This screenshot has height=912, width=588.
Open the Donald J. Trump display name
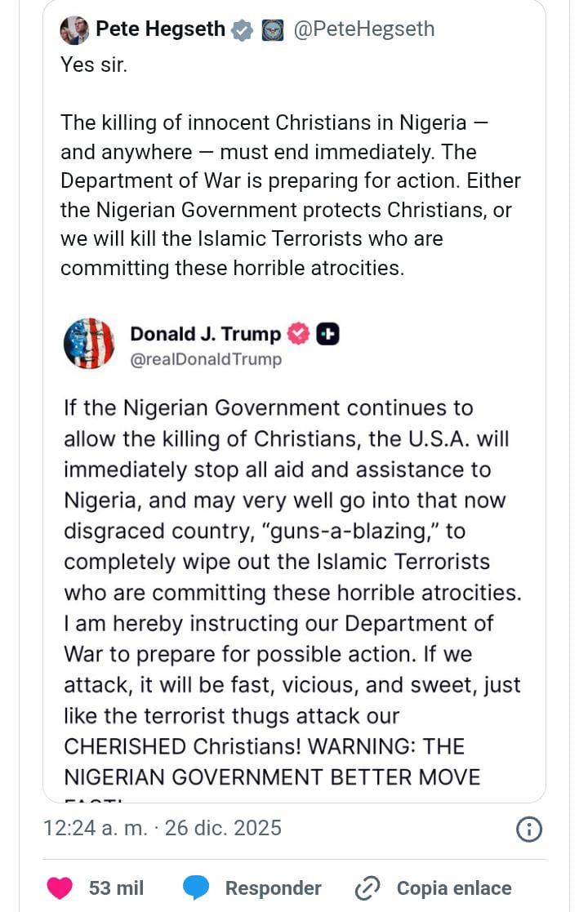pos(205,334)
